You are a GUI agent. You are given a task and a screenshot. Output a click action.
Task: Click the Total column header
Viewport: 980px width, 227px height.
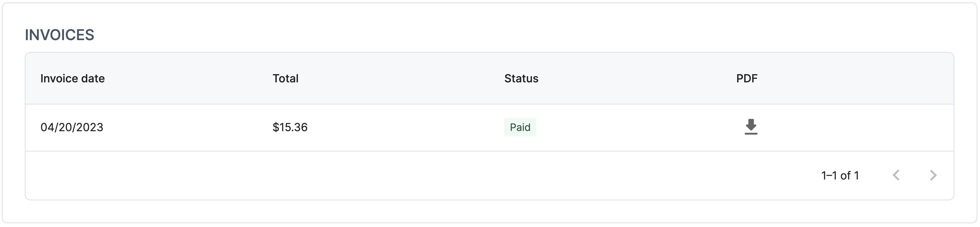(285, 79)
